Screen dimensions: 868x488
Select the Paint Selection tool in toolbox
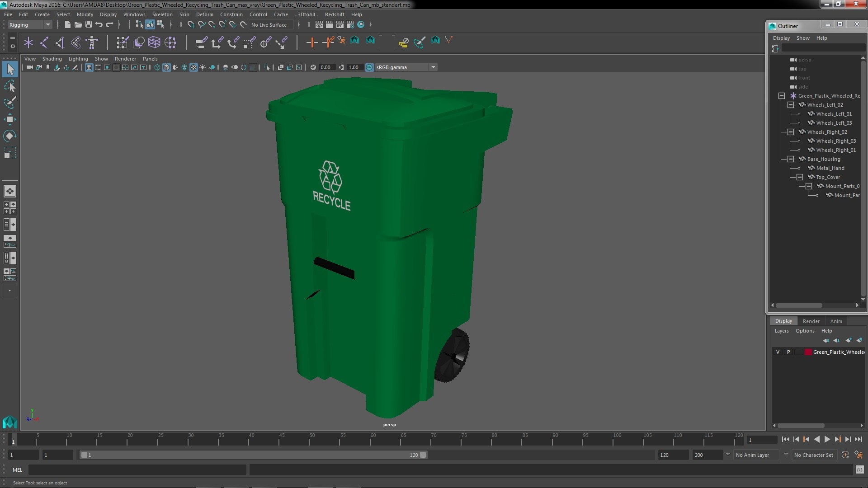click(x=9, y=103)
